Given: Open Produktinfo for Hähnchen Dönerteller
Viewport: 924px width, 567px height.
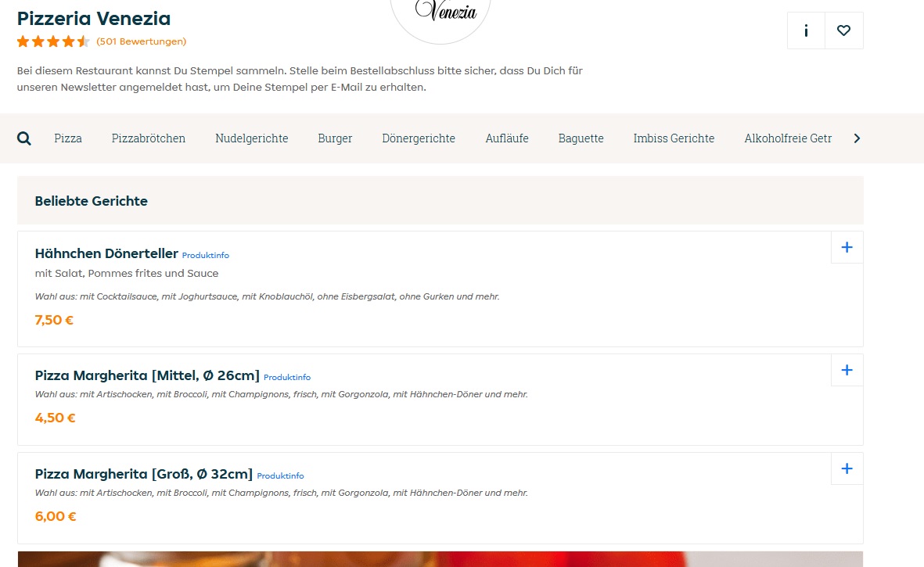Looking at the screenshot, I should pyautogui.click(x=205, y=255).
